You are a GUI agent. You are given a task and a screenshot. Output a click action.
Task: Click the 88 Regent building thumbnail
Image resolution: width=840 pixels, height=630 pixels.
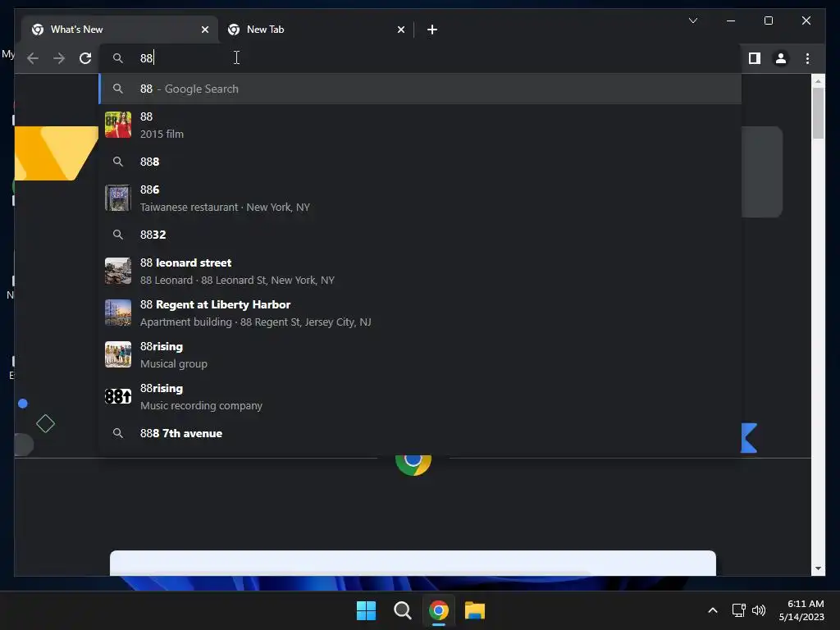click(x=118, y=313)
